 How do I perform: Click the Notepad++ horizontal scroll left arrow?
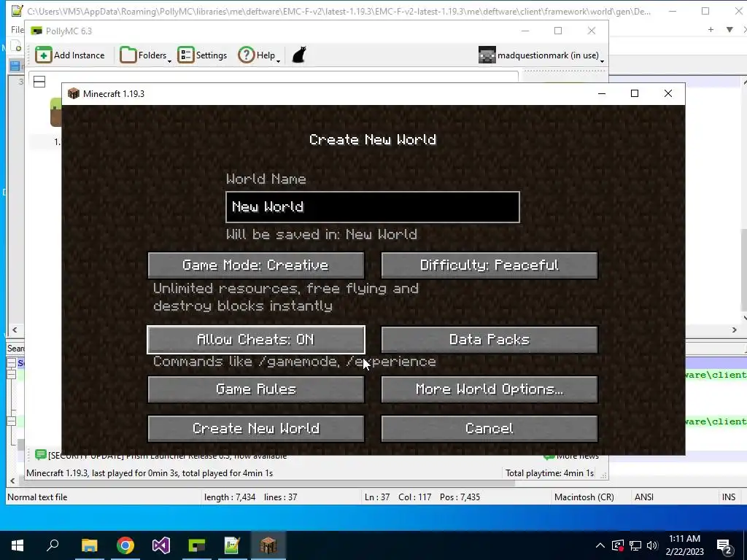[x=15, y=330]
